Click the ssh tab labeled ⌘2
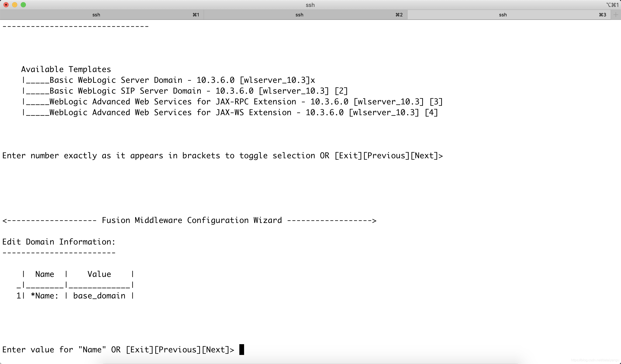The image size is (621, 364). click(300, 15)
